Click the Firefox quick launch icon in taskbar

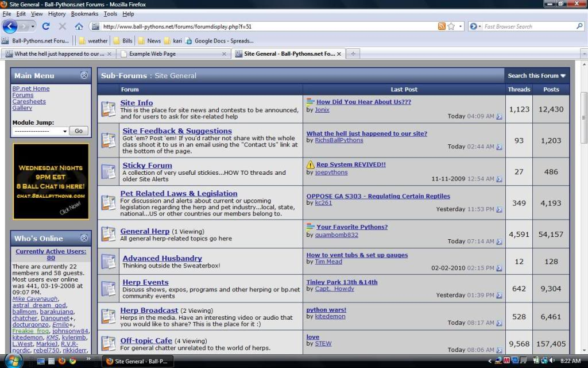click(x=62, y=361)
